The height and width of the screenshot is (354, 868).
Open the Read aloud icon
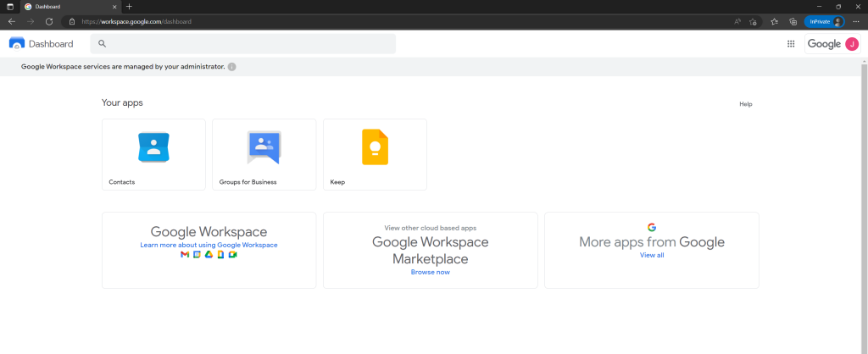tap(737, 21)
